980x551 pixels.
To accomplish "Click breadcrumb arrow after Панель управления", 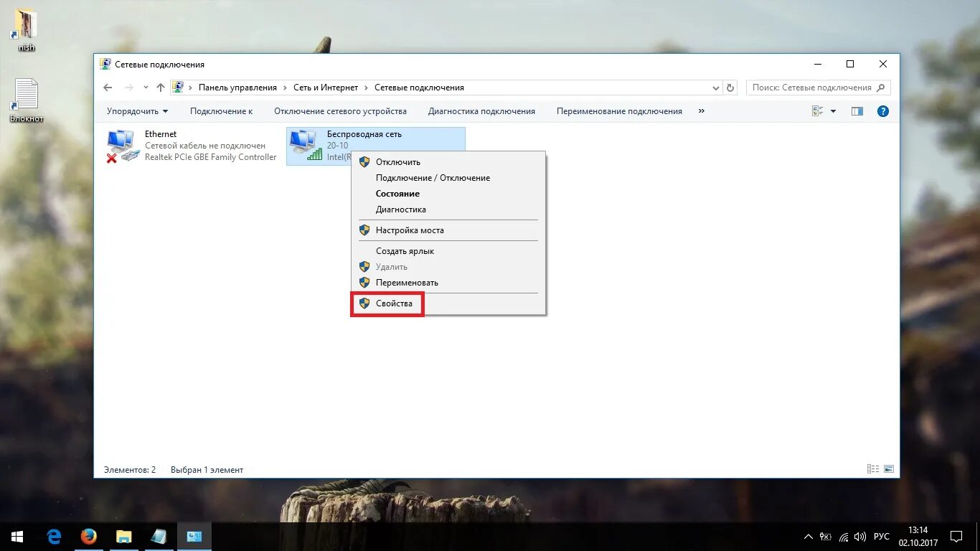I will (286, 88).
